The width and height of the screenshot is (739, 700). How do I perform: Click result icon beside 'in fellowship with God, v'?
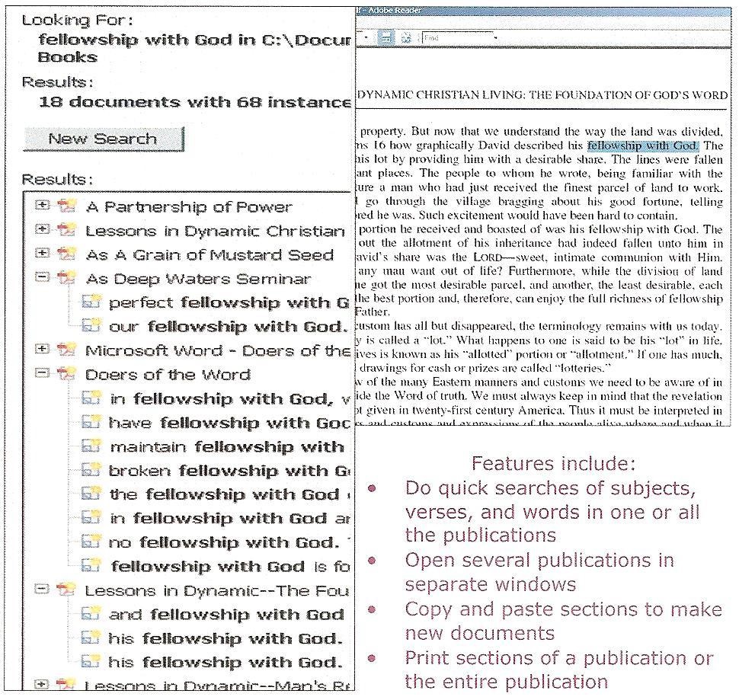(x=91, y=398)
